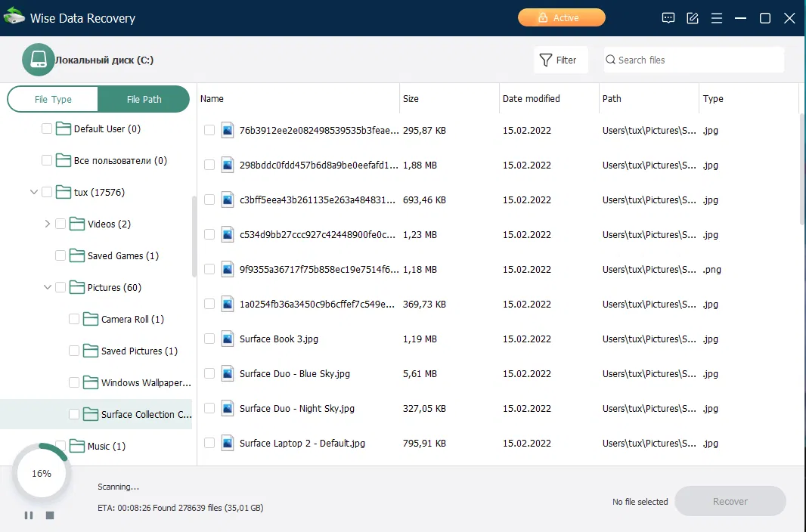Open the Filter button
This screenshot has height=532, width=806.
560,60
